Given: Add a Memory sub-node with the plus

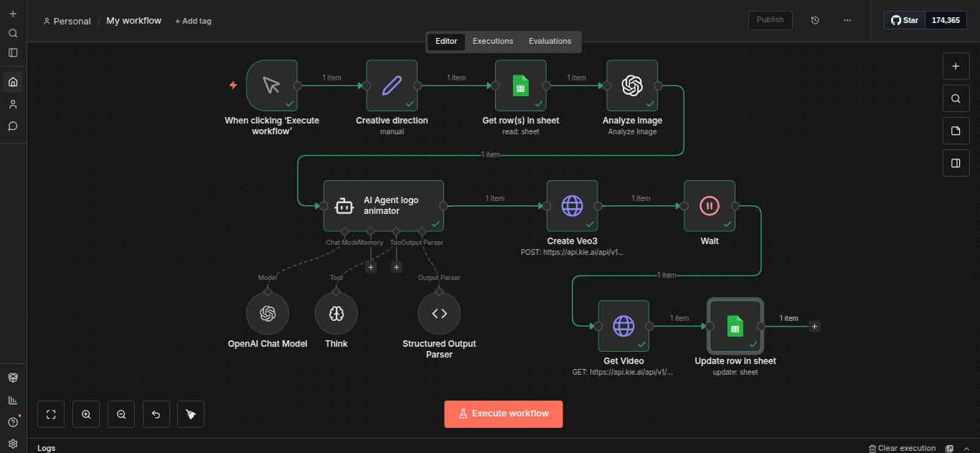Looking at the screenshot, I should (371, 267).
